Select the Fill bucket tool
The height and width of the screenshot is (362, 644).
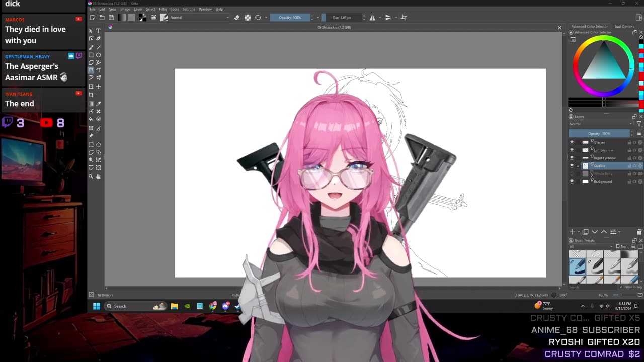(91, 119)
